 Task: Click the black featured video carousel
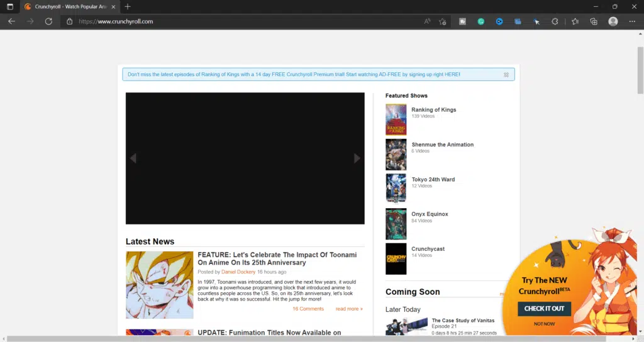(245, 158)
